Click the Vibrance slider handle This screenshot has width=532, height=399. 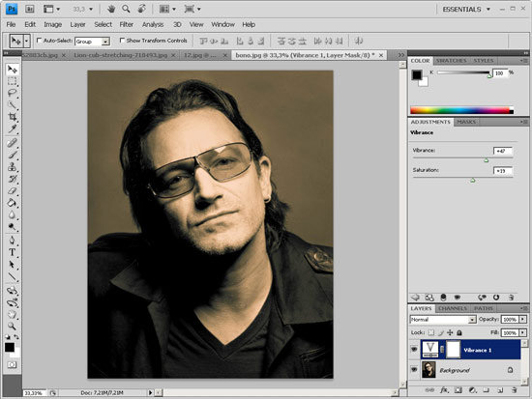coord(487,160)
